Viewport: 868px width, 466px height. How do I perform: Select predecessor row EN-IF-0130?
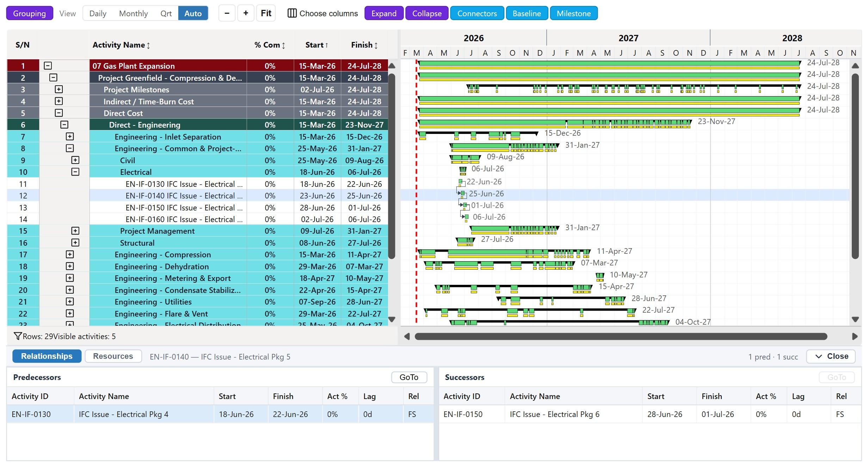pos(220,414)
